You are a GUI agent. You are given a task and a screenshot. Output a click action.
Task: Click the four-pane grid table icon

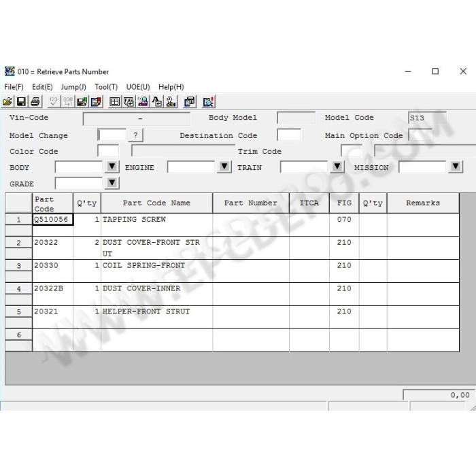114,102
